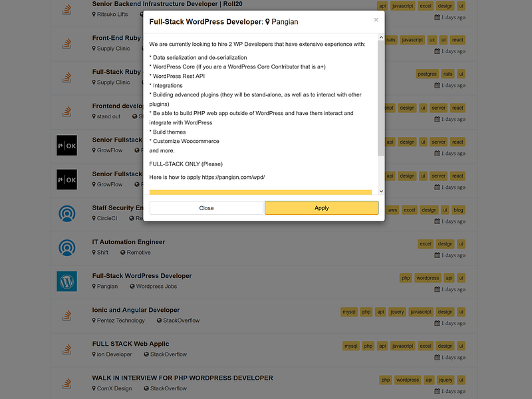Click calendar icon of Ionic and Angular row

[x=438, y=323]
